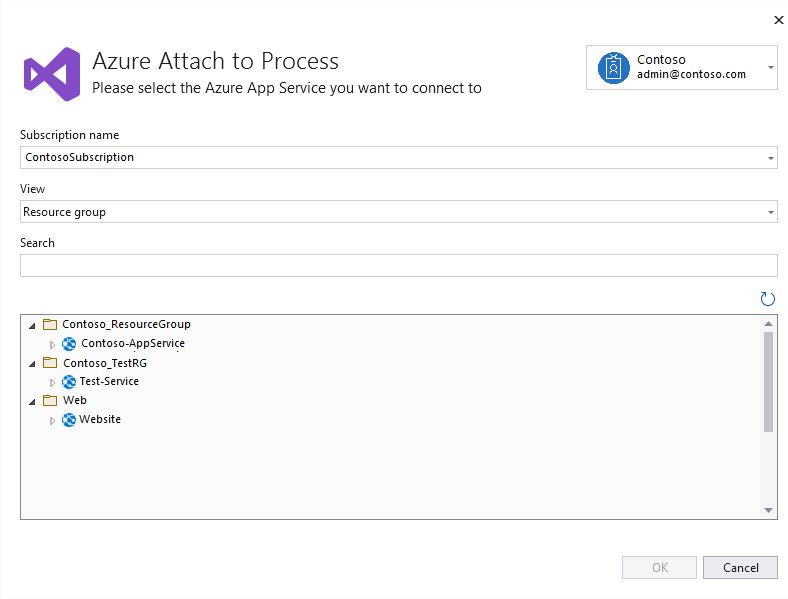Expand the Test-Service node

(x=52, y=382)
